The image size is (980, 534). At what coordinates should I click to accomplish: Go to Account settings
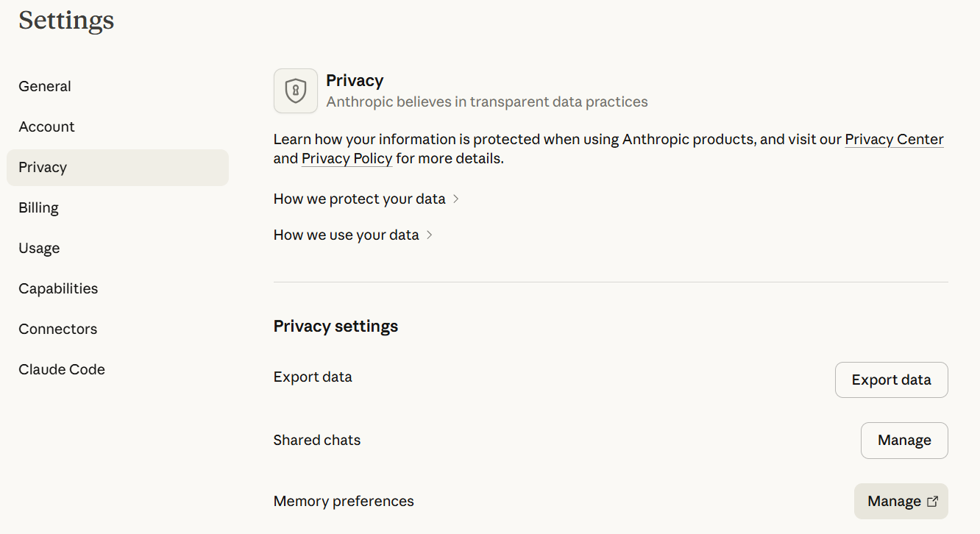[46, 127]
